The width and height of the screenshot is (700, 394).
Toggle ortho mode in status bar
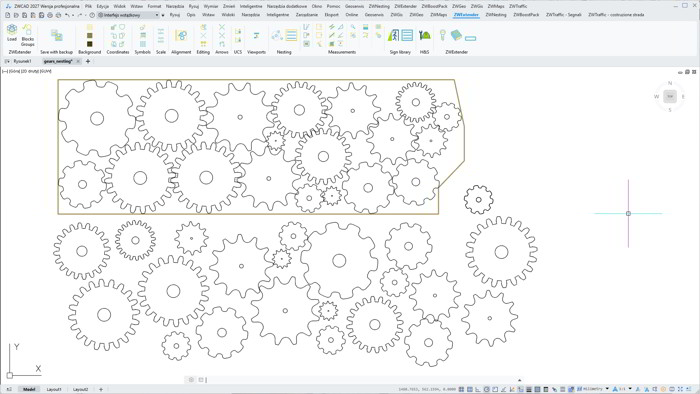coord(478,390)
